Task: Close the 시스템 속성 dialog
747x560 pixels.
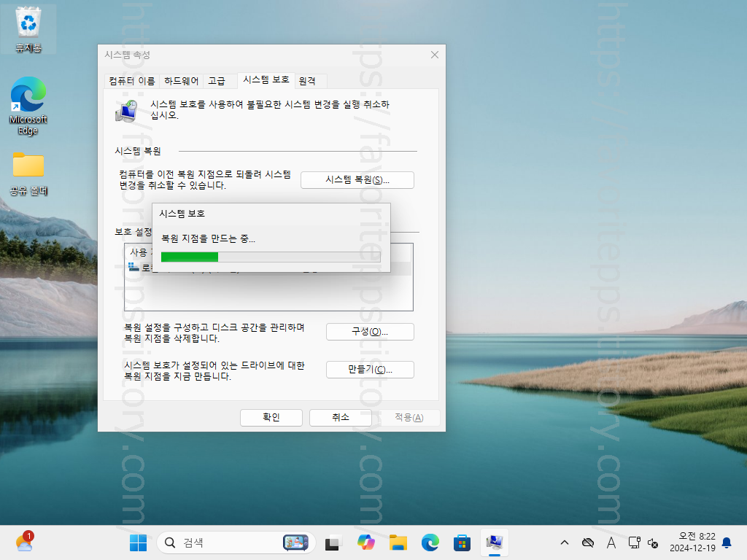Action: (435, 55)
